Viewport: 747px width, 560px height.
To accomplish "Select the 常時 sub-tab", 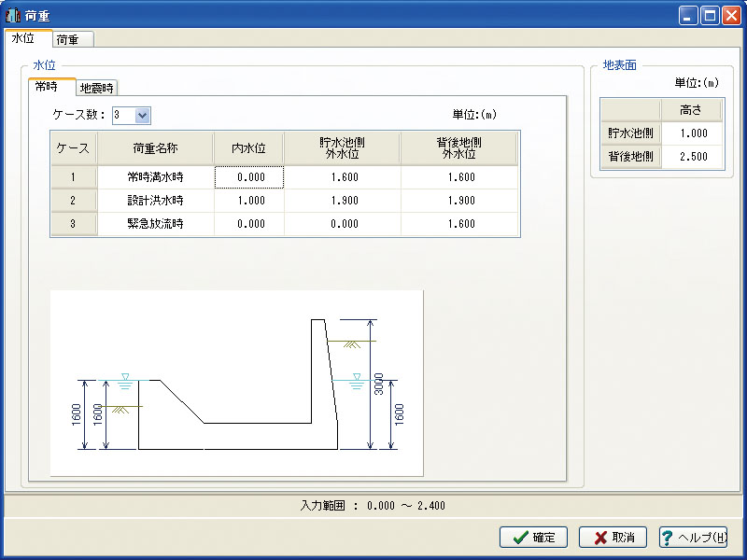I will 52,87.
